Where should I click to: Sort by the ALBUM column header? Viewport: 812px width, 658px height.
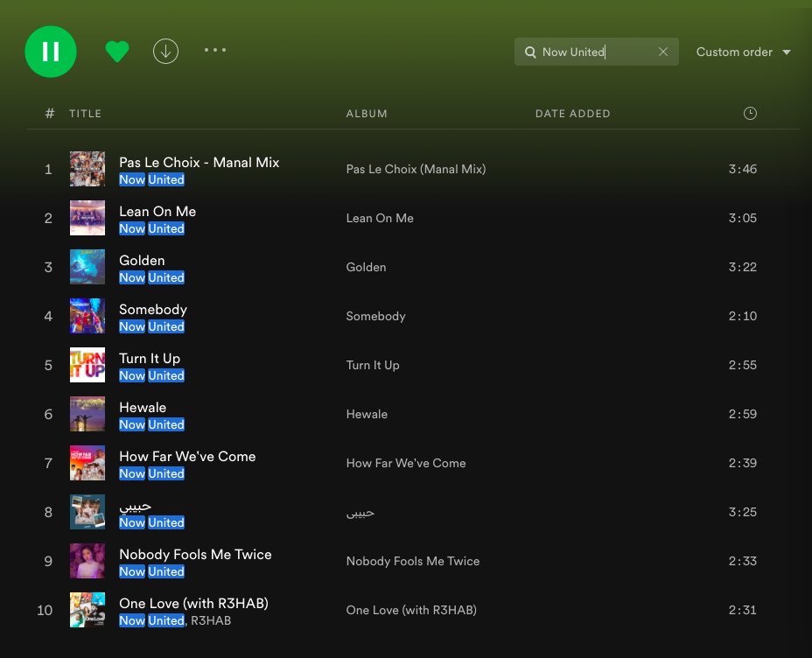[367, 114]
